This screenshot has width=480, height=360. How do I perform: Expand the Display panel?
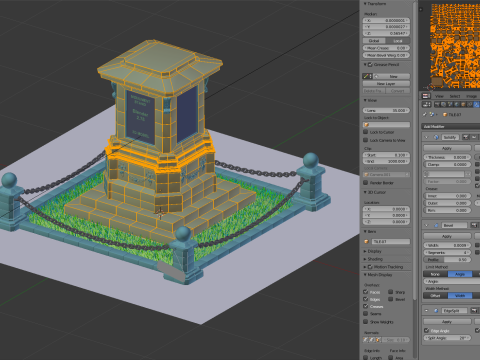[365, 251]
